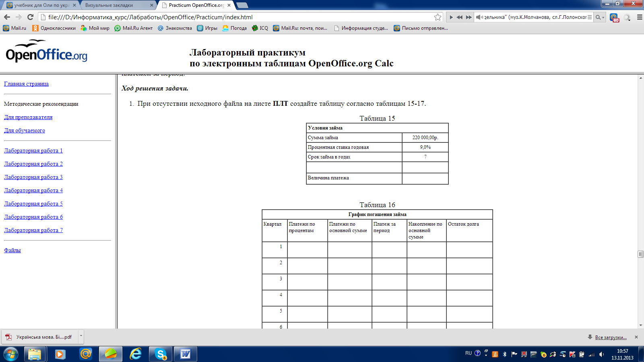Open the media player taskbar icon
The width and height of the screenshot is (644, 362).
60,354
